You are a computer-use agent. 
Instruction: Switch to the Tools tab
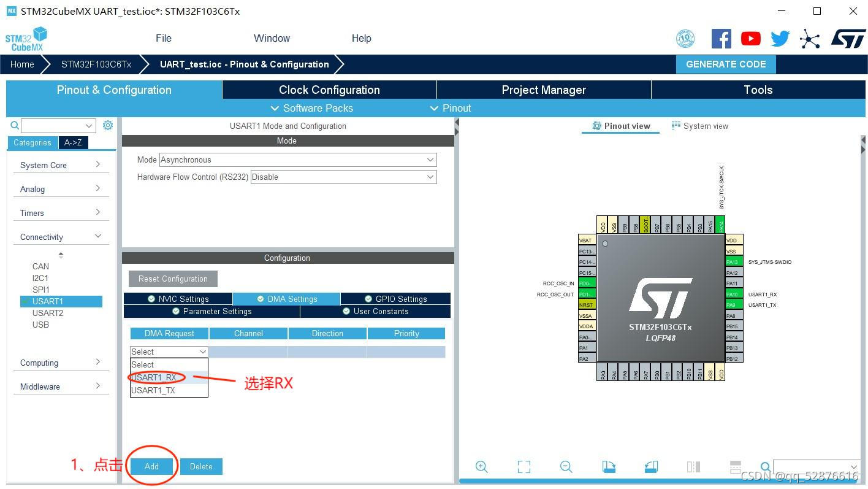coord(758,90)
